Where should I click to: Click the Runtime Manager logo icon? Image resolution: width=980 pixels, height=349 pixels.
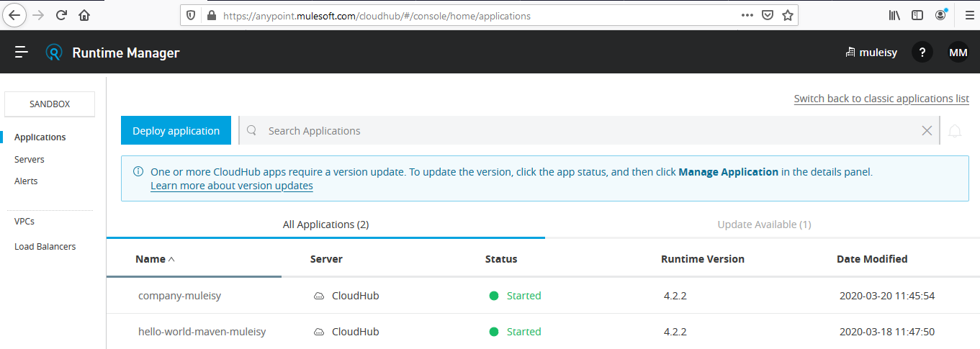[54, 53]
